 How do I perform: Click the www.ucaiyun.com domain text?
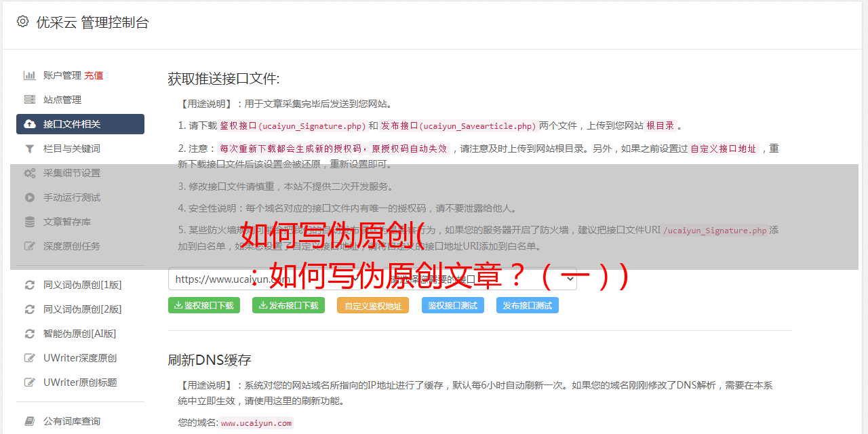coord(256,422)
